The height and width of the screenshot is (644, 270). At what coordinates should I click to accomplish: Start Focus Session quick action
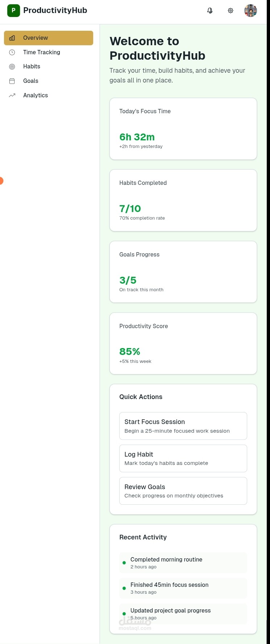pos(183,426)
